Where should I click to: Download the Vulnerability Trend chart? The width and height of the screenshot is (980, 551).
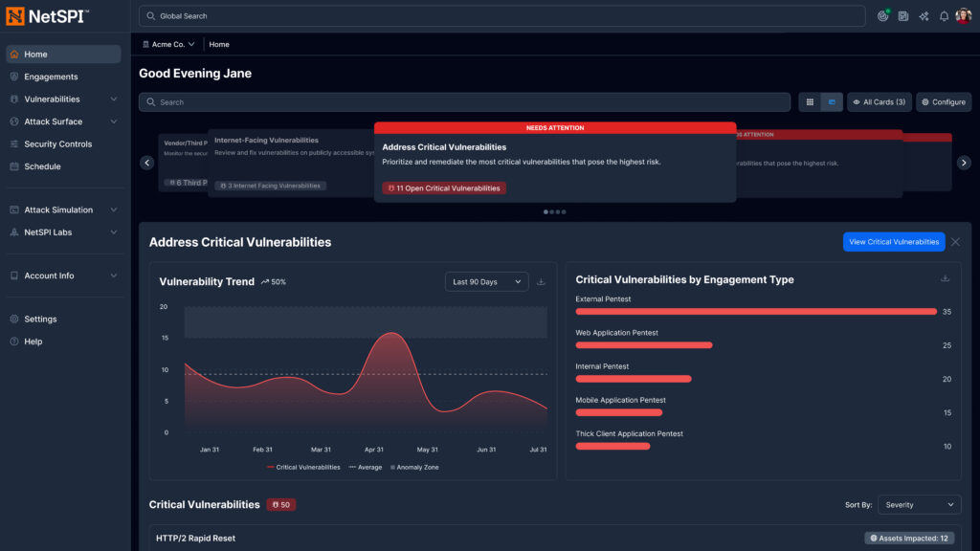[541, 282]
